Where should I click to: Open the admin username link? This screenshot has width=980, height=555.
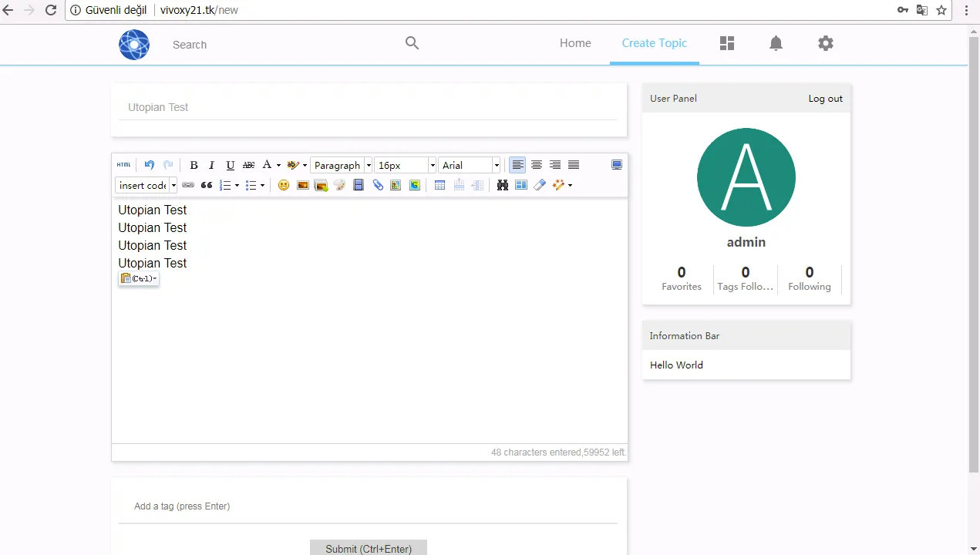click(x=746, y=242)
